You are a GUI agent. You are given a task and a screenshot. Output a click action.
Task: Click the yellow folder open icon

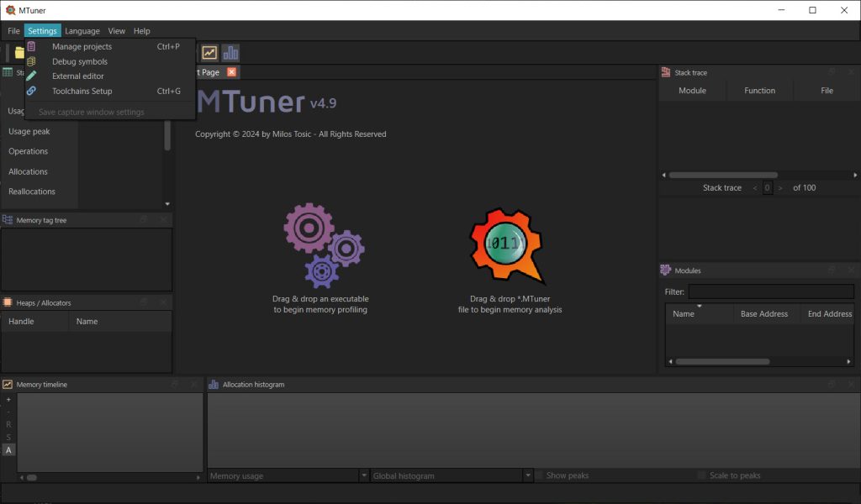coord(18,53)
